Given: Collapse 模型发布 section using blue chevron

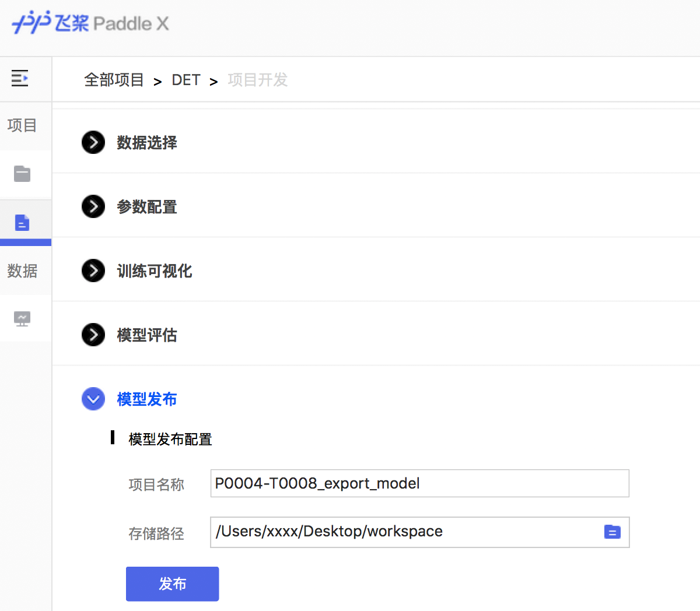Looking at the screenshot, I should (93, 399).
